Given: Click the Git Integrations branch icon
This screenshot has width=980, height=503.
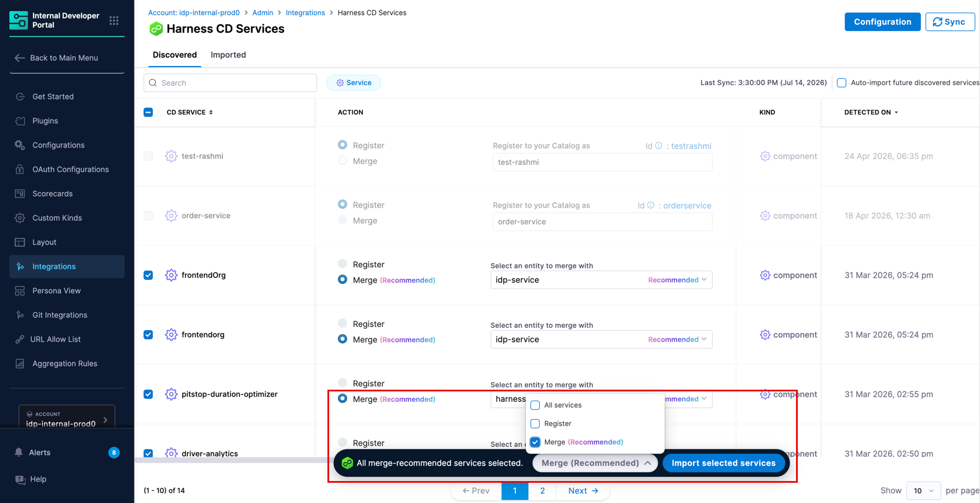Looking at the screenshot, I should tap(20, 315).
